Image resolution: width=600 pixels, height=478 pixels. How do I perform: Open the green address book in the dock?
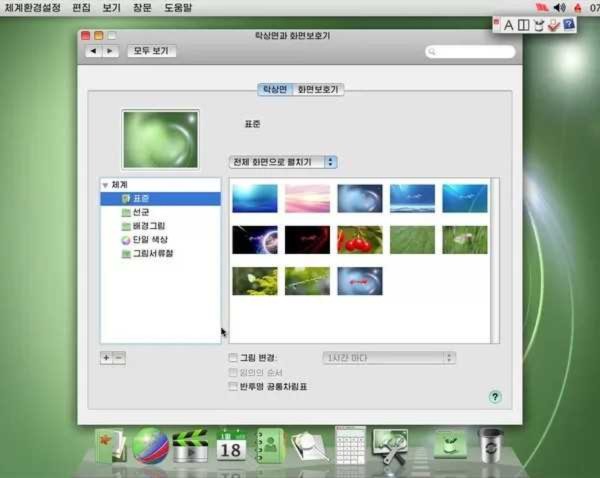click(270, 446)
